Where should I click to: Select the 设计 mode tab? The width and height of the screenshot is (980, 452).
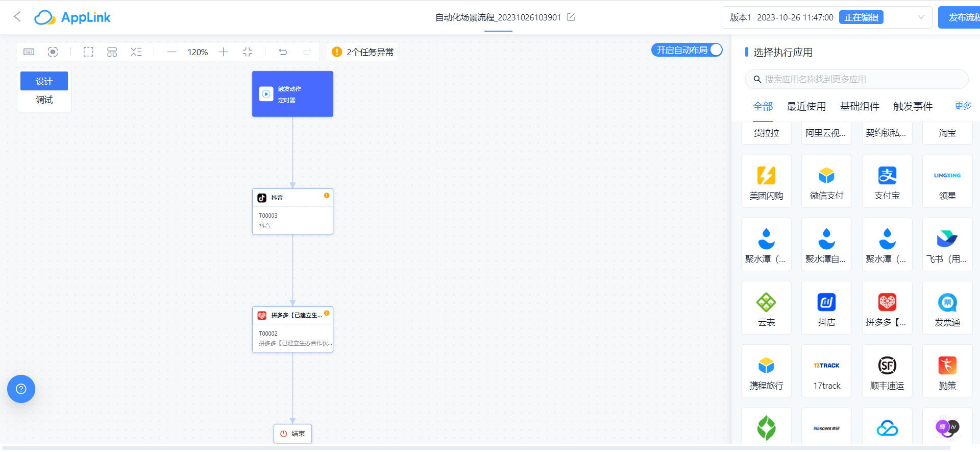tap(44, 81)
